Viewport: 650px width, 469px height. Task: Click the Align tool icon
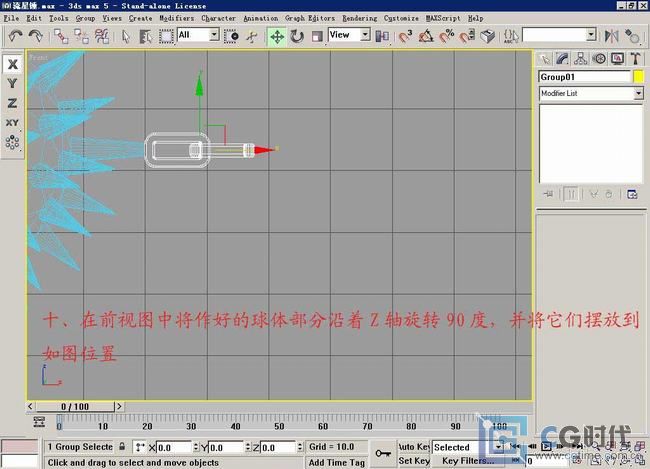(632, 36)
